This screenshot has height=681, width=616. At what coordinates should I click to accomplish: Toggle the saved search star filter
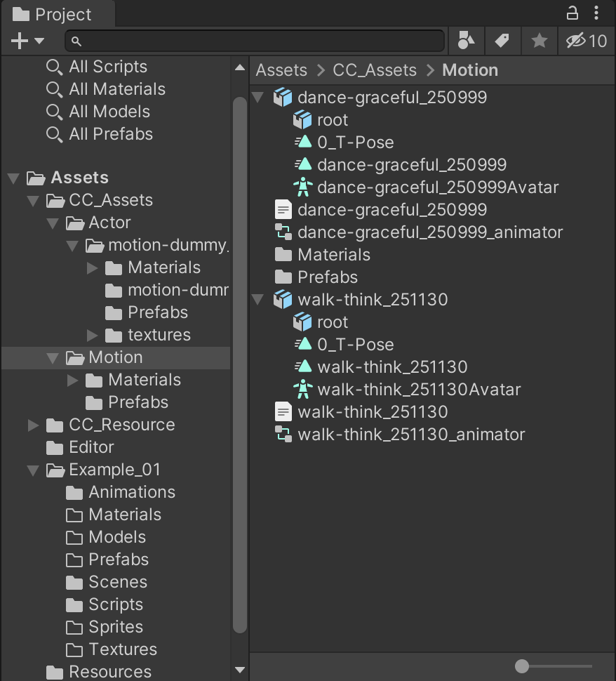(539, 41)
